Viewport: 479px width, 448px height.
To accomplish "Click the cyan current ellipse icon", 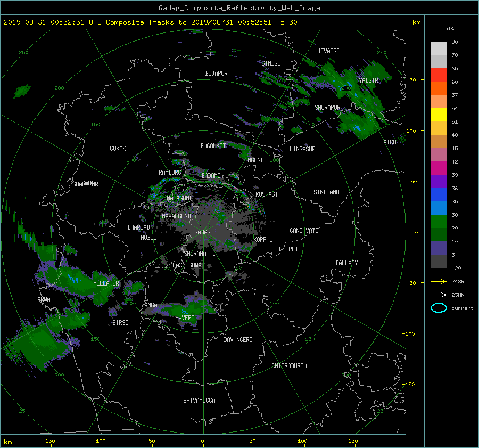I will (439, 308).
